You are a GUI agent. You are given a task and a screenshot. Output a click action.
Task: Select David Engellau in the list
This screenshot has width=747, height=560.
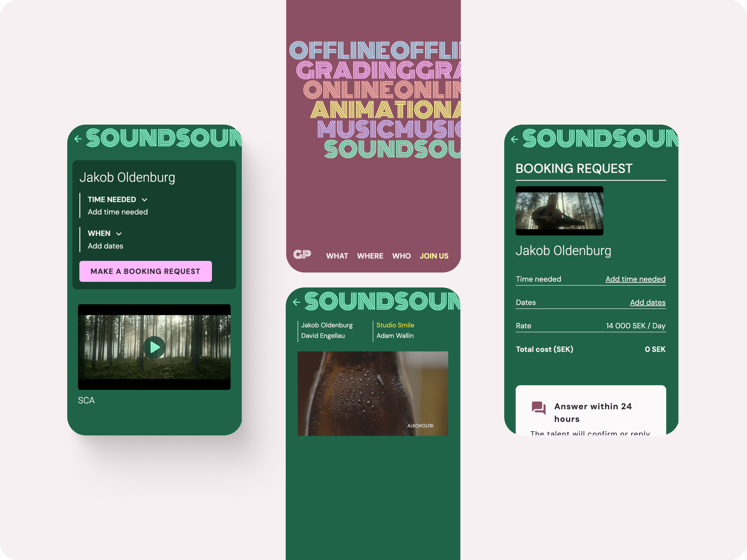(322, 335)
